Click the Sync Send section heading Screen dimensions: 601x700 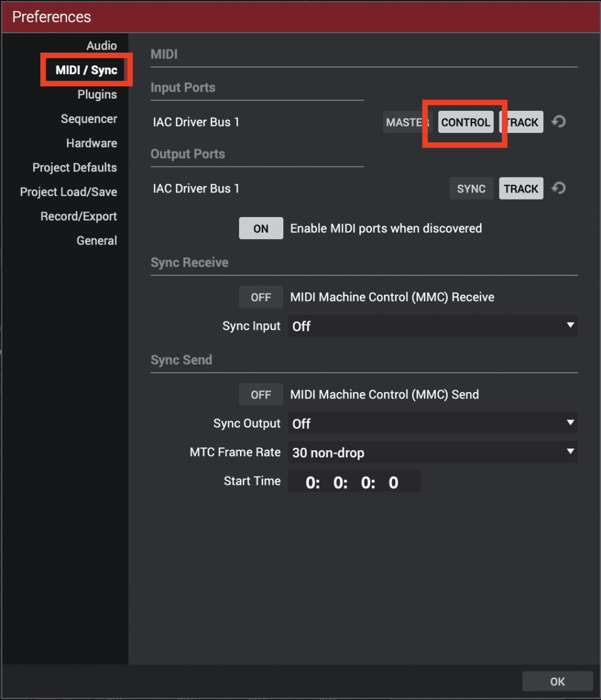[181, 360]
